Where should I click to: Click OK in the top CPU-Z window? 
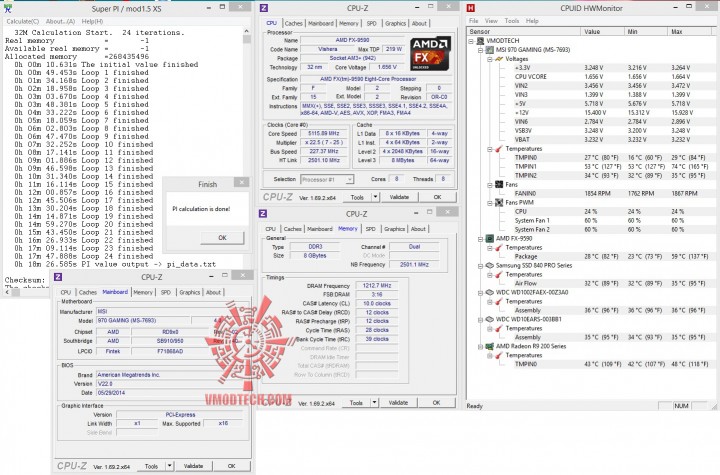click(x=437, y=197)
